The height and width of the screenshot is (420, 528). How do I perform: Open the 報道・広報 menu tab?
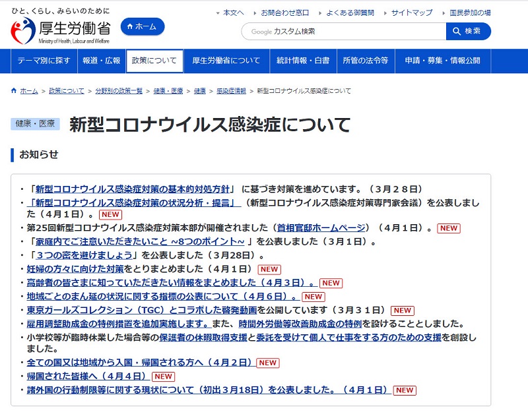click(x=101, y=61)
